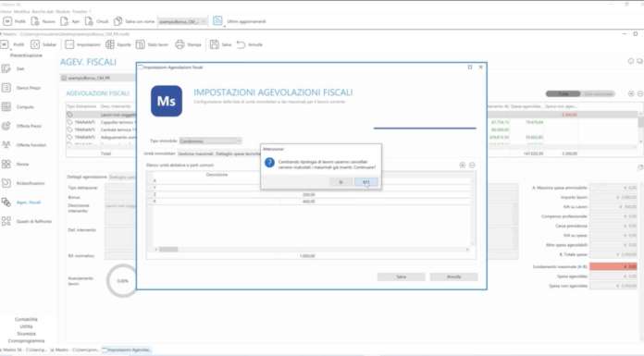Open the current file name dropdown in the top toolbar
This screenshot has width=644, height=356.
183,21
